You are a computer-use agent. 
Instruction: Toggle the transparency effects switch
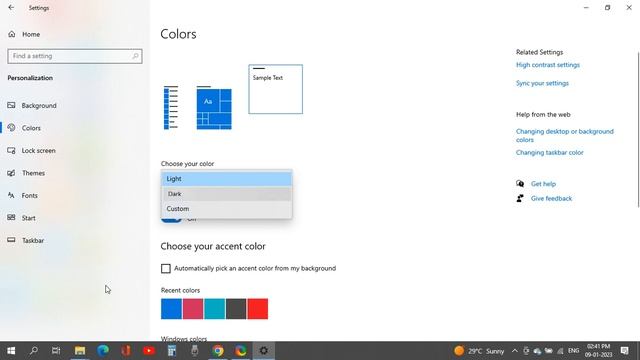[171, 220]
